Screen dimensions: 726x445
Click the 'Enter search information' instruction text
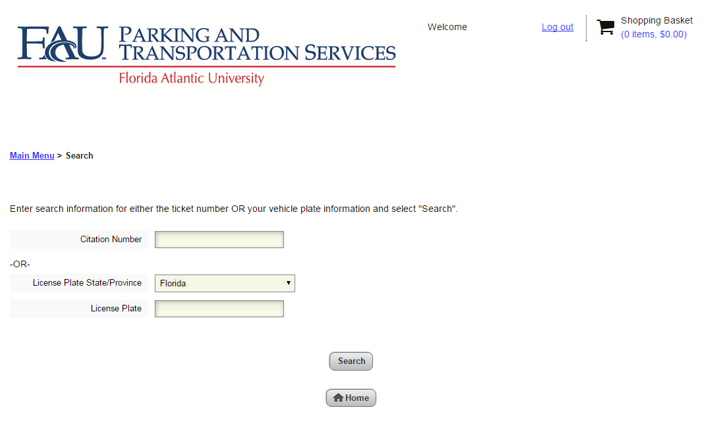tap(233, 209)
